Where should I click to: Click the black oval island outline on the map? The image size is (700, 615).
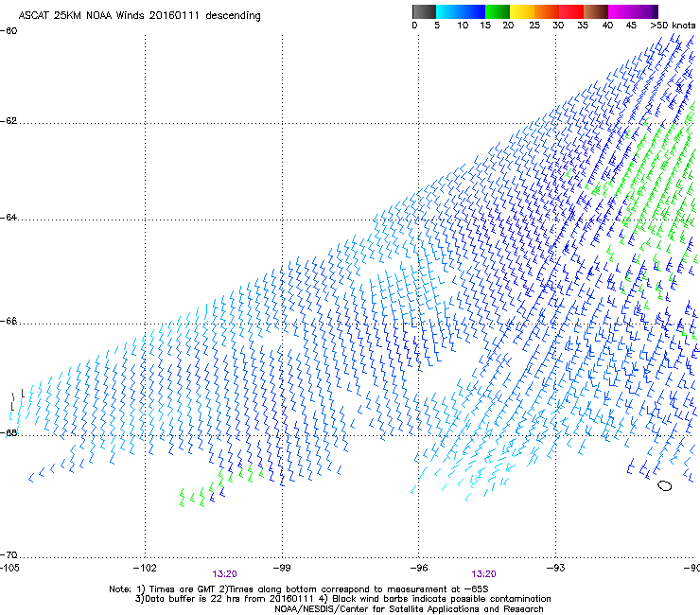point(665,485)
